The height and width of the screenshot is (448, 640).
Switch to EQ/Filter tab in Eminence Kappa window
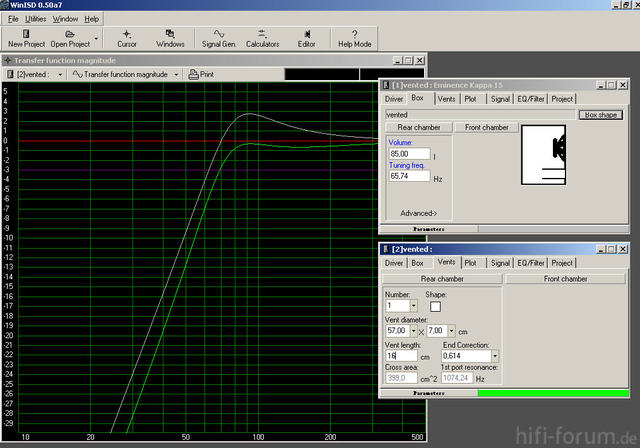click(x=530, y=99)
